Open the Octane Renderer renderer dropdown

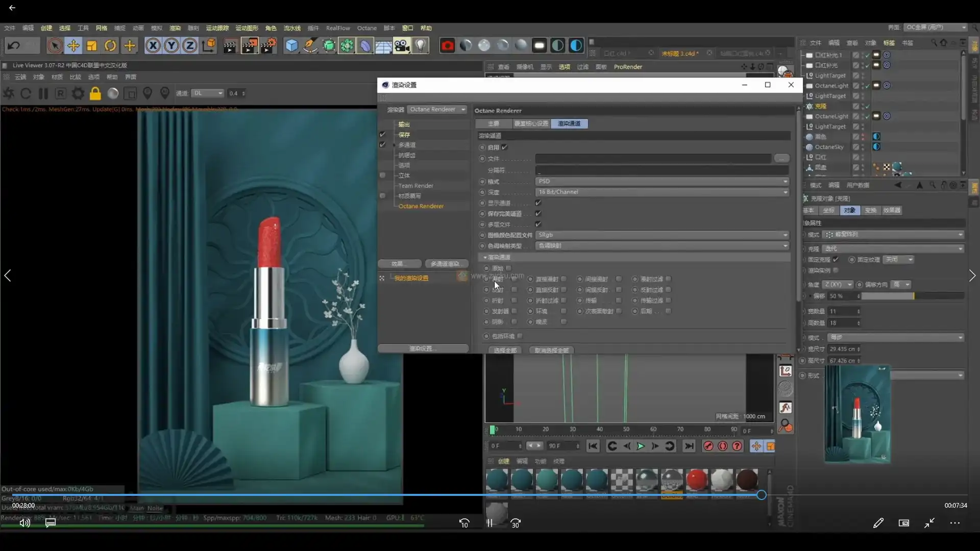437,110
